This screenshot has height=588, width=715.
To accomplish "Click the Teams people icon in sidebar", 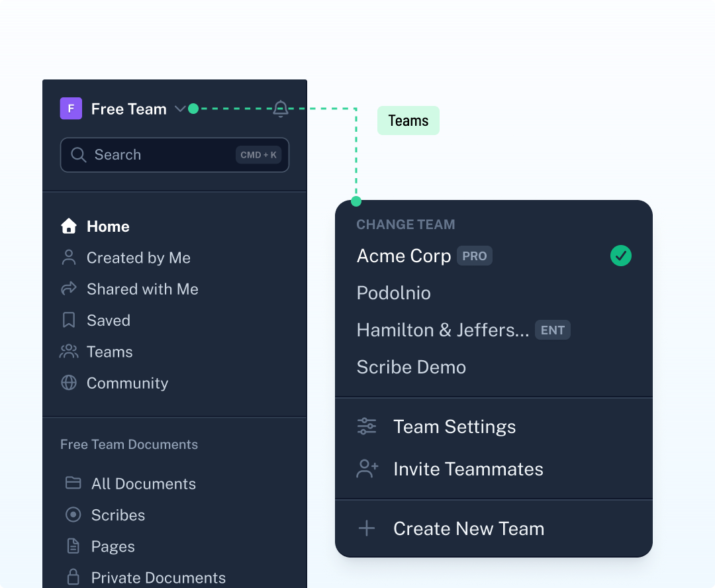I will pyautogui.click(x=69, y=352).
